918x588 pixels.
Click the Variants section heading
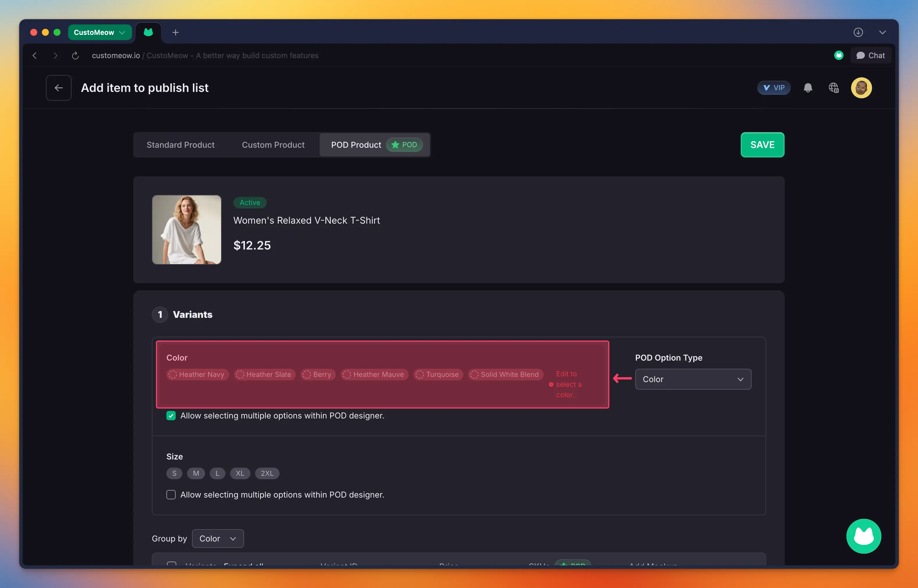click(193, 315)
